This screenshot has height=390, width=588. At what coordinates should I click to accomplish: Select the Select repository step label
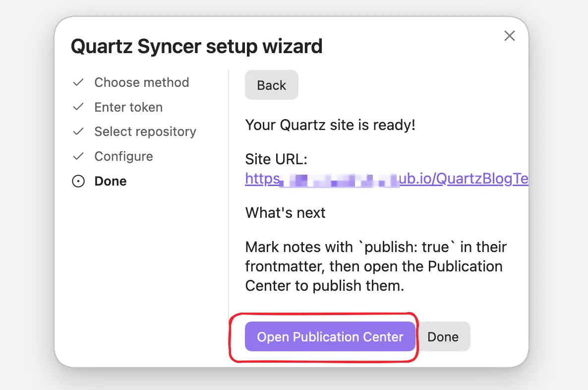tap(145, 132)
